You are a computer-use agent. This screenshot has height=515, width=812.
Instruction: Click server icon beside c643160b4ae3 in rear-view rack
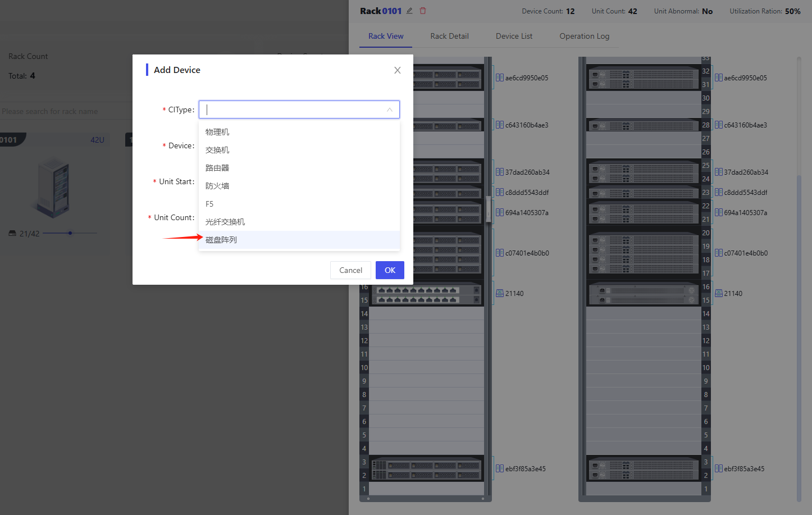(x=719, y=125)
